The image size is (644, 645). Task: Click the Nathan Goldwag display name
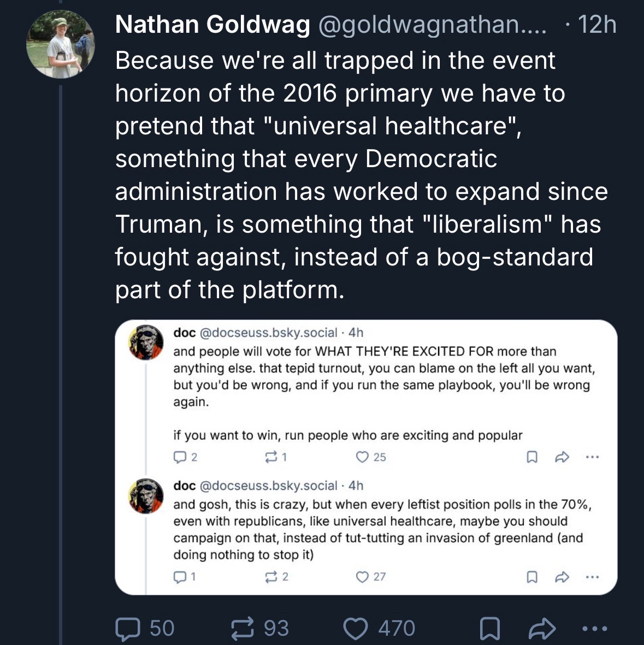click(212, 25)
